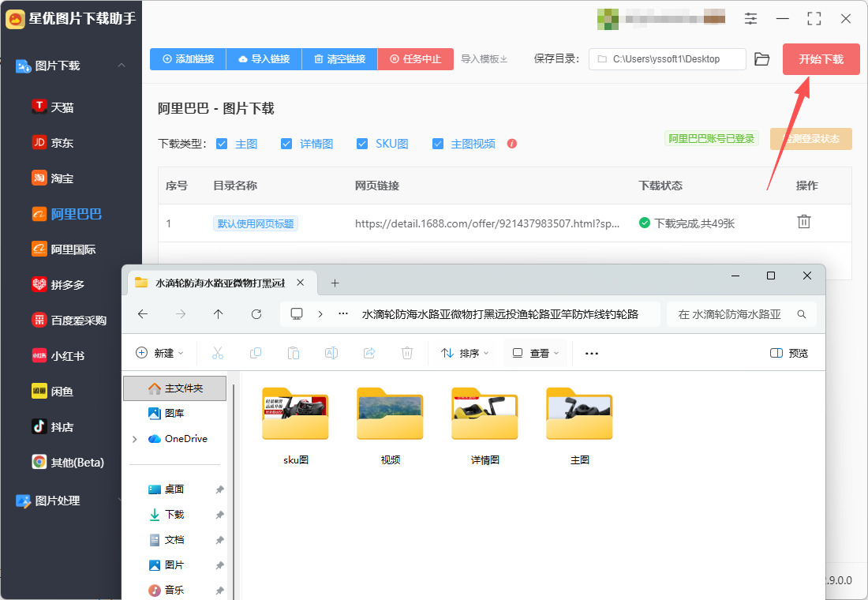Select the sku图 folder

tap(296, 426)
